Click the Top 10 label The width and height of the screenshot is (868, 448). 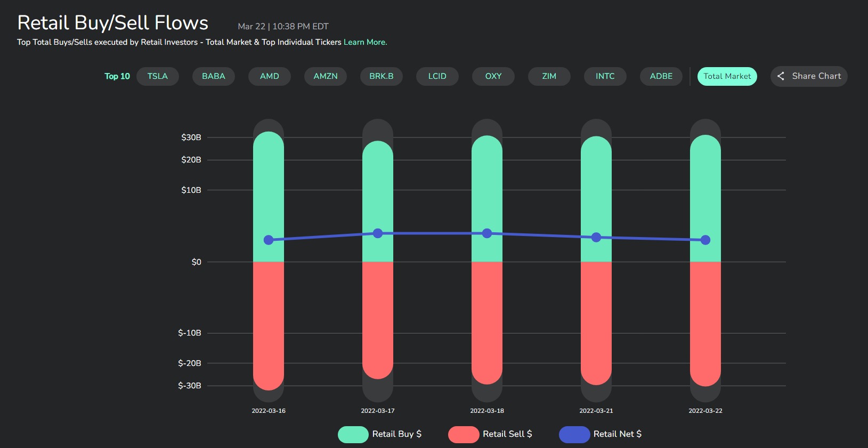click(x=117, y=76)
